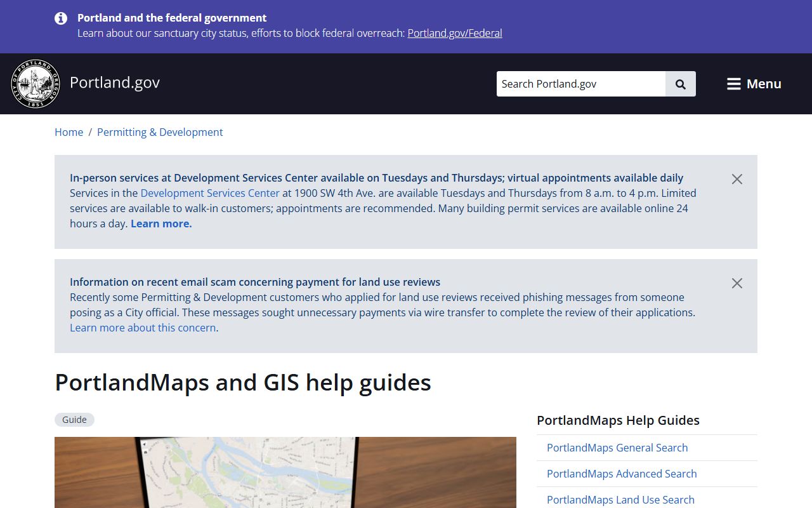
Task: Click the info circle icon in banner
Action: (61, 18)
